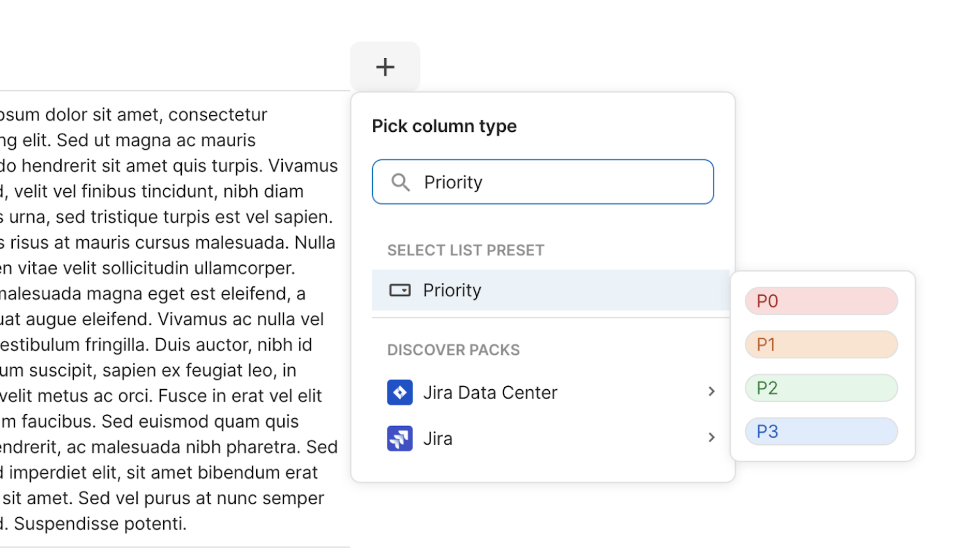This screenshot has height=552, width=980.
Task: Click the word Priority in search box
Action: (453, 182)
